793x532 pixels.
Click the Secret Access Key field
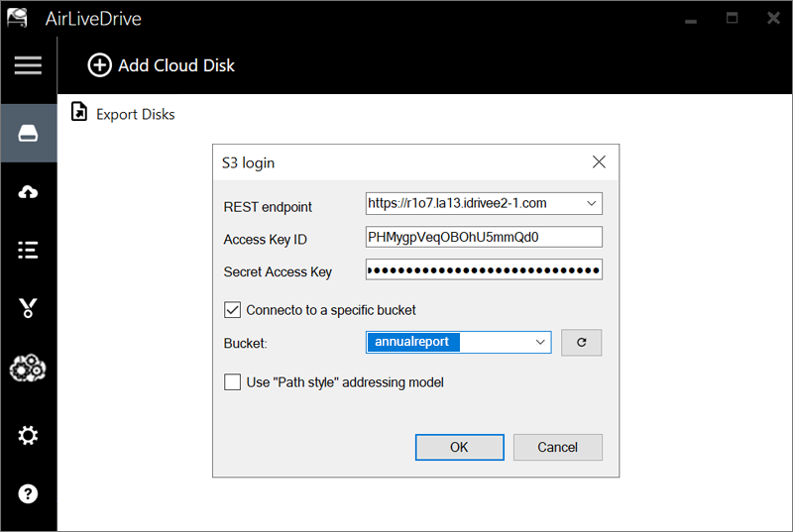[x=484, y=269]
